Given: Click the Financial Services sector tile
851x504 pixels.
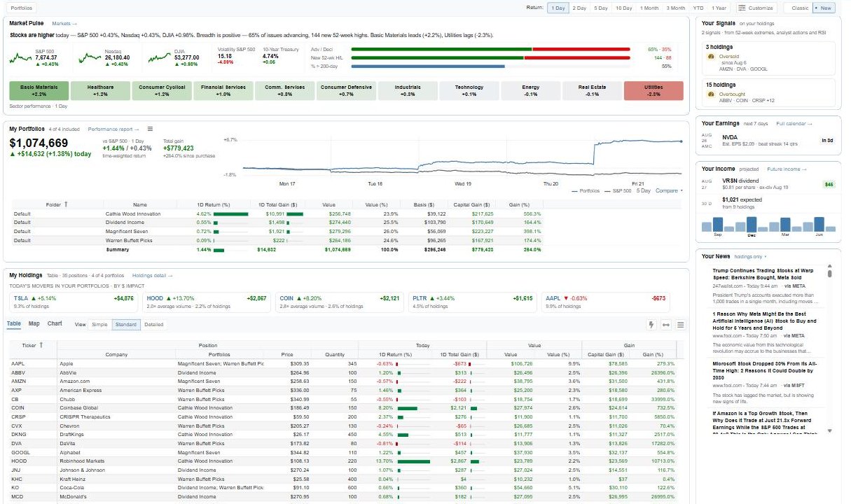Looking at the screenshot, I should pos(223,90).
